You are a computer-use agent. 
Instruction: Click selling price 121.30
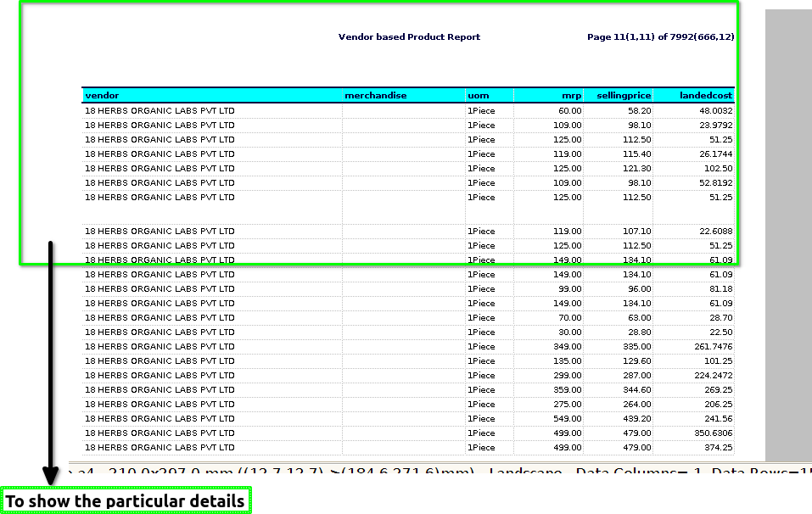(x=637, y=169)
